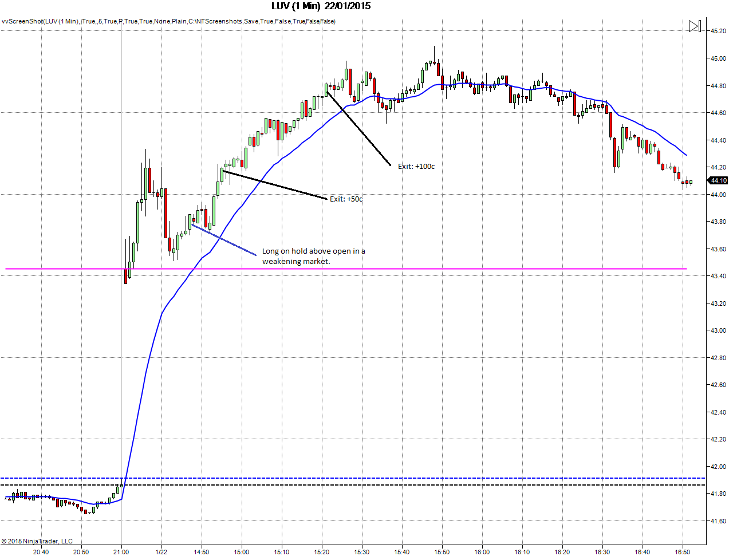Click the 44.60 price axis label

click(718, 113)
